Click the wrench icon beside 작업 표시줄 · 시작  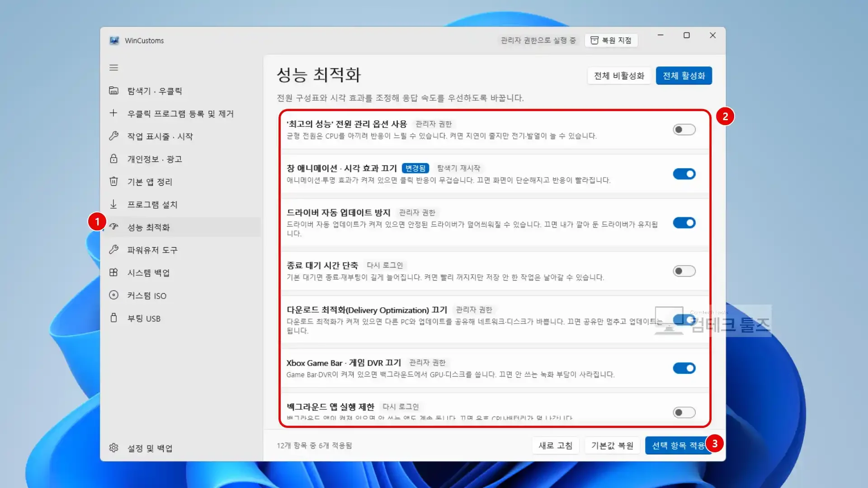pyautogui.click(x=113, y=136)
